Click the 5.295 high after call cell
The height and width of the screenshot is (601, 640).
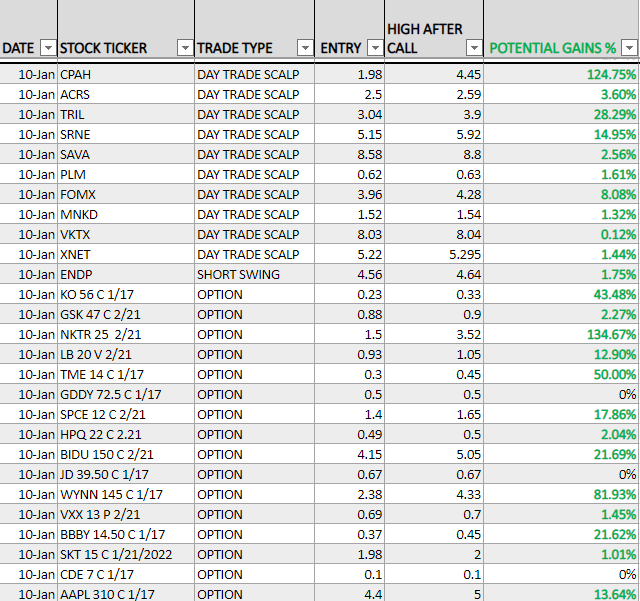coord(434,254)
